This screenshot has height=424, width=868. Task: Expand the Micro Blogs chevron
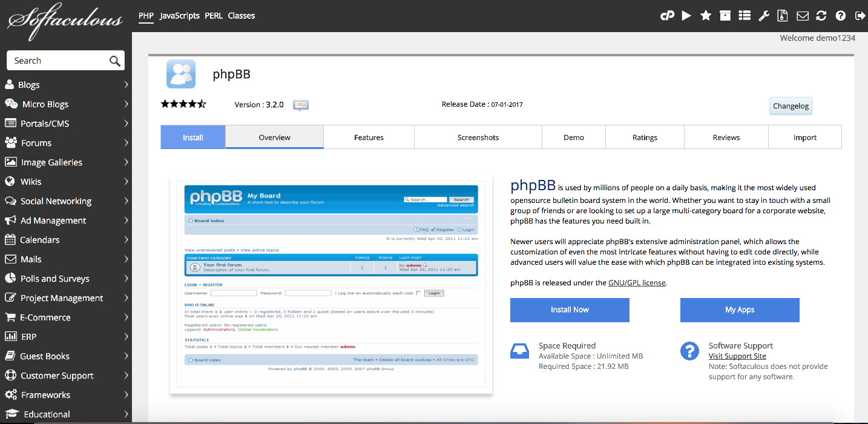pyautogui.click(x=126, y=104)
